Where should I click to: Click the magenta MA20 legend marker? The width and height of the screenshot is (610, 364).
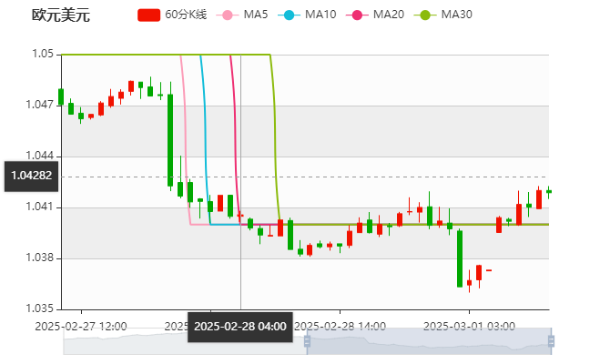tap(357, 15)
